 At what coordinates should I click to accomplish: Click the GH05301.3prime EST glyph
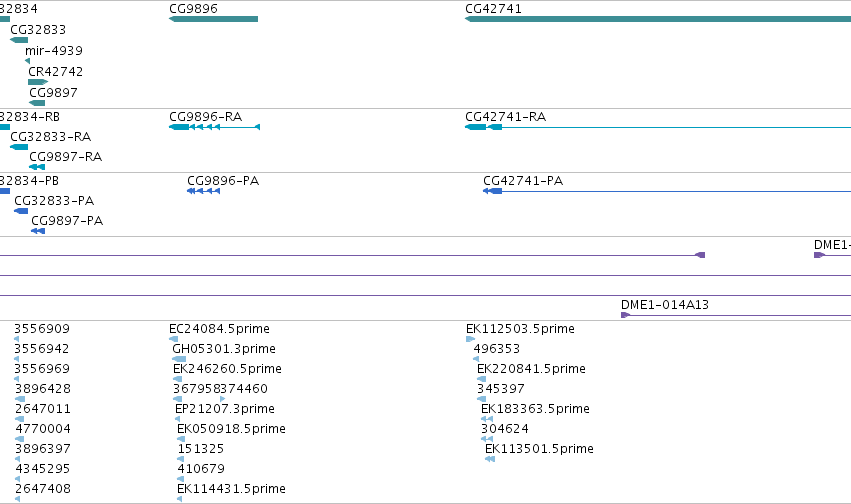coord(179,359)
